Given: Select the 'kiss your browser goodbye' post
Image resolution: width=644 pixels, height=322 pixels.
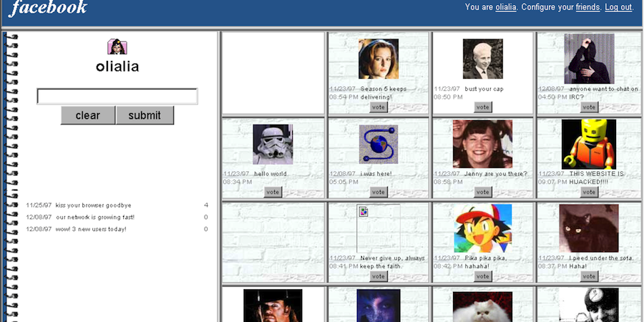Looking at the screenshot, I should point(93,205).
